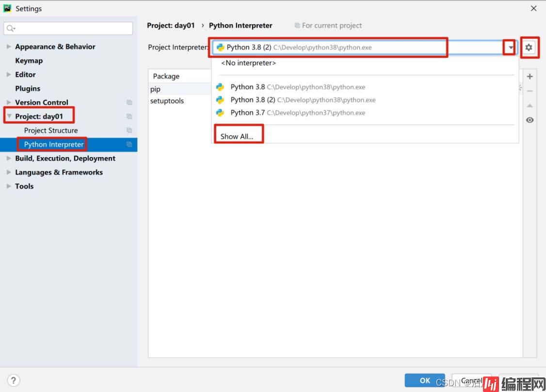Select the setuptools package row
The width and height of the screenshot is (546, 392).
pos(167,101)
